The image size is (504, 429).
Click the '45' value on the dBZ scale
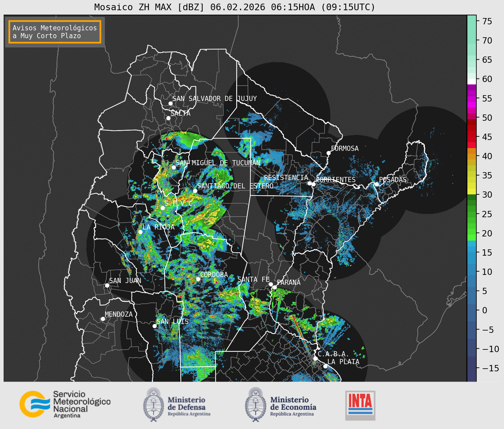click(487, 137)
